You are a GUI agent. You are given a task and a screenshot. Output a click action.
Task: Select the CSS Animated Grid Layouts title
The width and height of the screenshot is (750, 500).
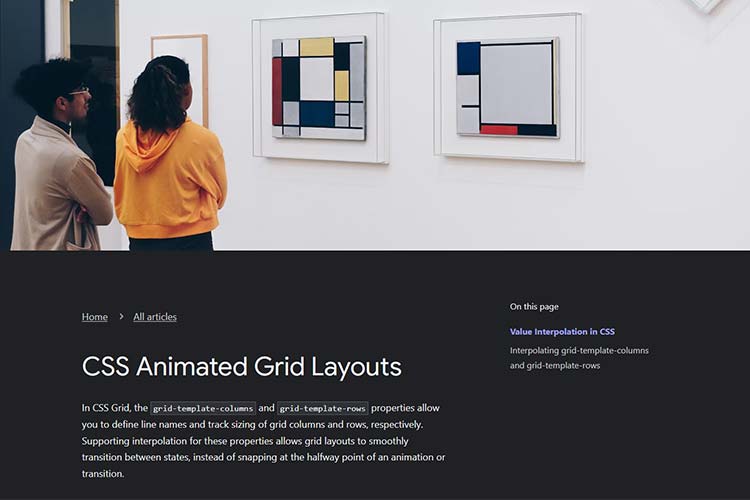[x=241, y=367]
